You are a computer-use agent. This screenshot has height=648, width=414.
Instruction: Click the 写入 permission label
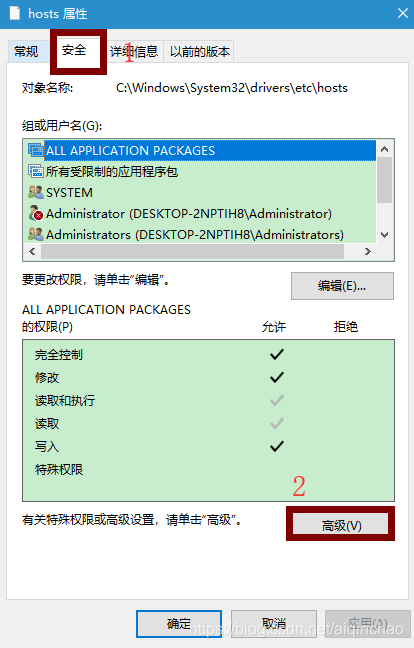pos(47,446)
